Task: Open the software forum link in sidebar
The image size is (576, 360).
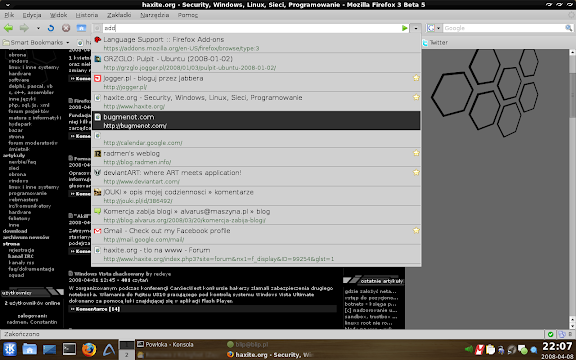Action: click(x=19, y=80)
